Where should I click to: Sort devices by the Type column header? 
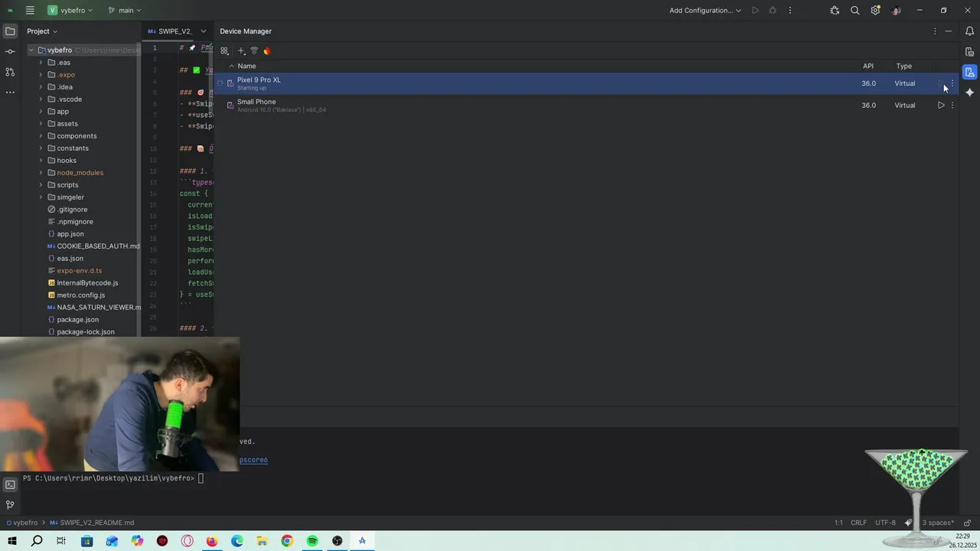click(x=904, y=66)
